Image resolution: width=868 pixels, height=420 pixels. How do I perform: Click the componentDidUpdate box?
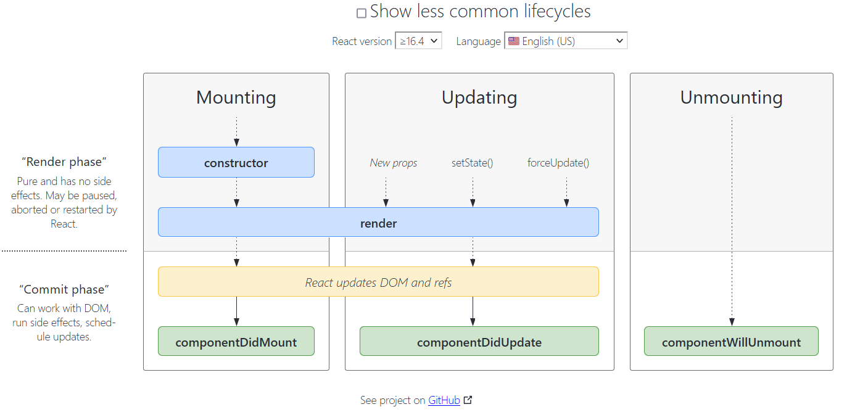pyautogui.click(x=479, y=340)
